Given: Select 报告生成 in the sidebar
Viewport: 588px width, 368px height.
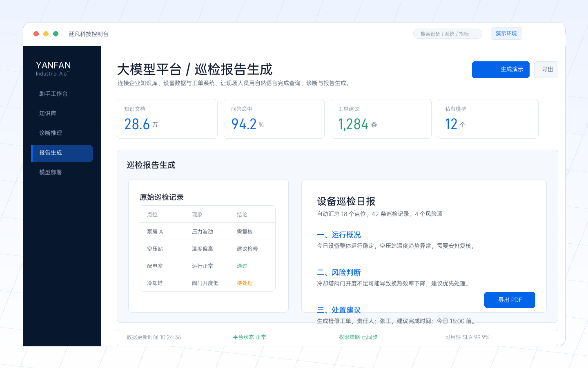Looking at the screenshot, I should [x=62, y=153].
